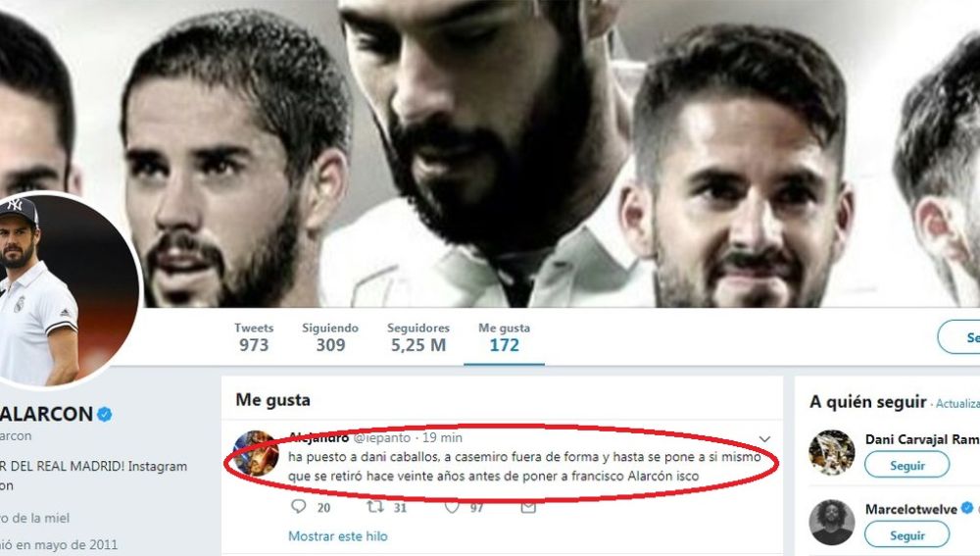Select the Me gusta 172 tab

point(504,337)
